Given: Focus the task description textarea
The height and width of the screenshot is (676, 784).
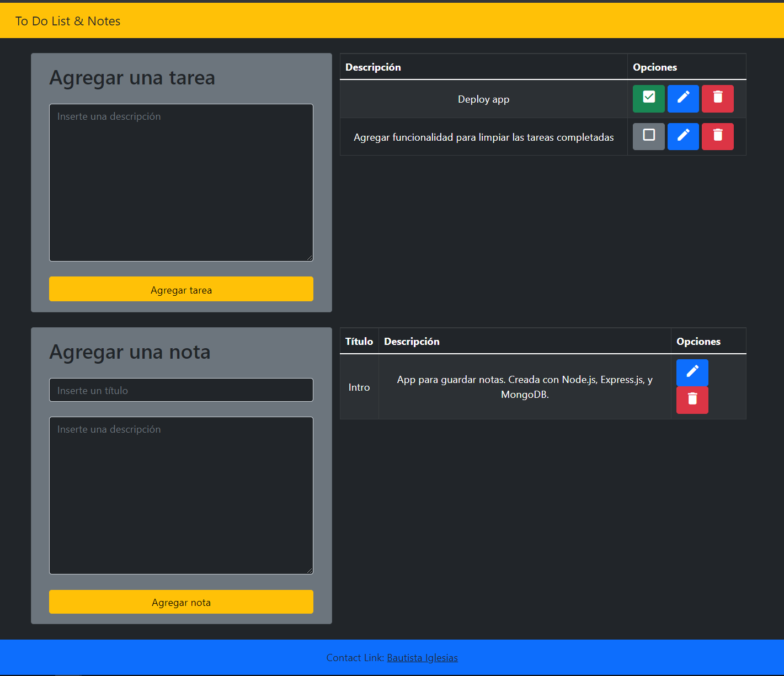Looking at the screenshot, I should pos(181,183).
